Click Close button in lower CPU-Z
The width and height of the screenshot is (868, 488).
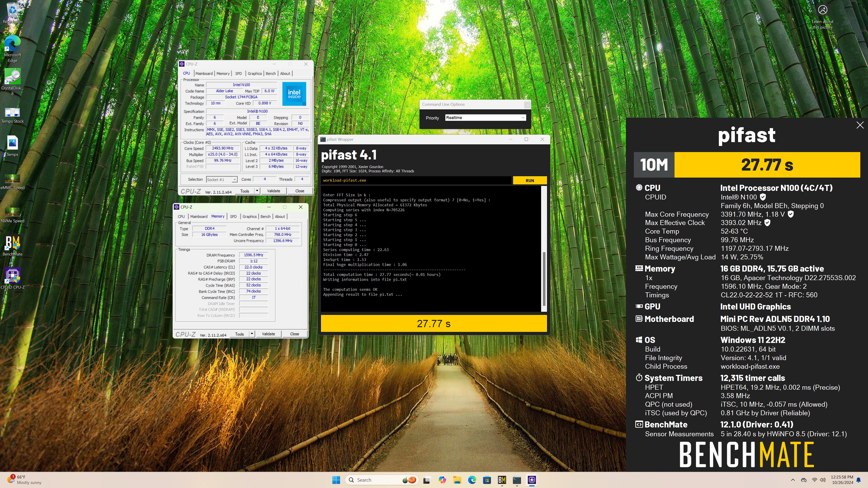pos(294,334)
